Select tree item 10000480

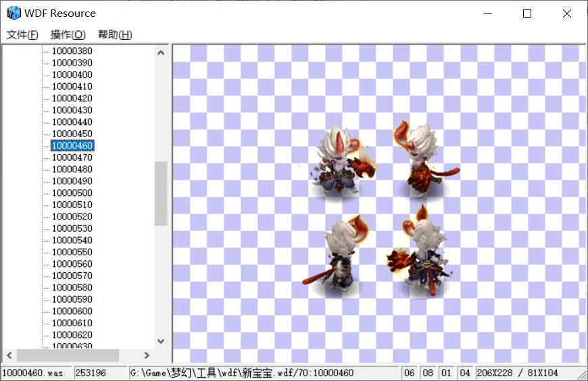point(72,169)
